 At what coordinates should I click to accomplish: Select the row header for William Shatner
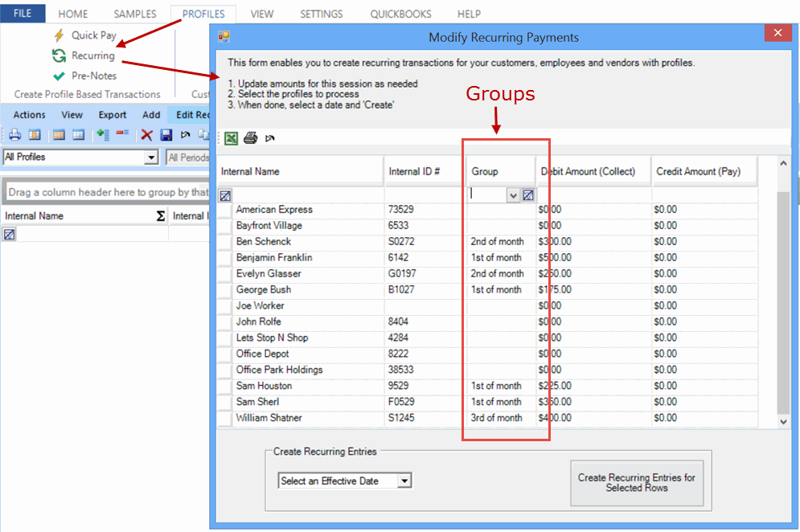coord(225,419)
